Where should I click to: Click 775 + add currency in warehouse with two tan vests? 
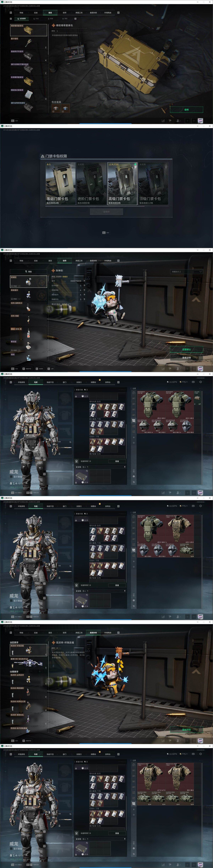tap(184, 754)
